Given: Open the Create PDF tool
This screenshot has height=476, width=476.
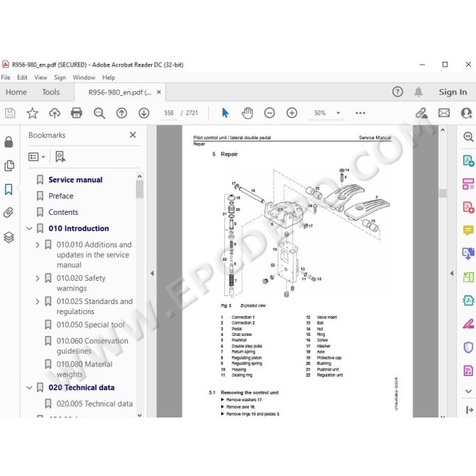Looking at the screenshot, I should coord(468,207).
